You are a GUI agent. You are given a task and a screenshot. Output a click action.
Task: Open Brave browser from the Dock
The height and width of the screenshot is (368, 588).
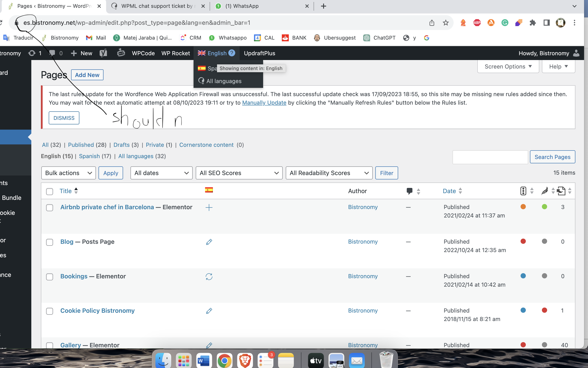(x=245, y=360)
